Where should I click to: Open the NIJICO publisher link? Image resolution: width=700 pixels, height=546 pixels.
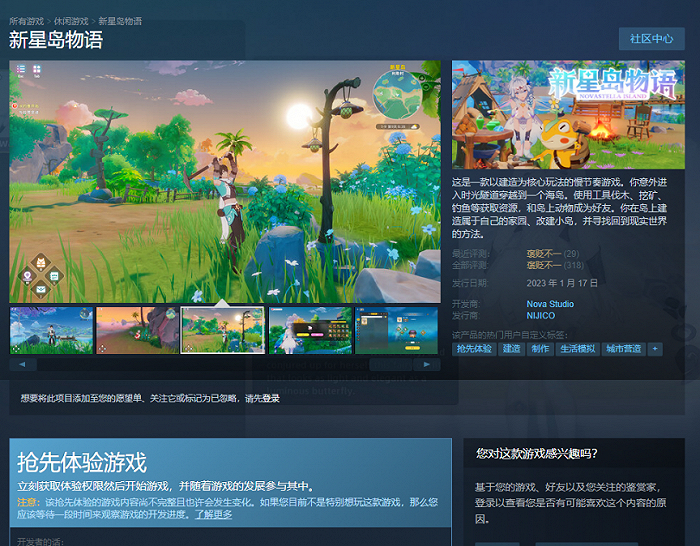(x=541, y=316)
